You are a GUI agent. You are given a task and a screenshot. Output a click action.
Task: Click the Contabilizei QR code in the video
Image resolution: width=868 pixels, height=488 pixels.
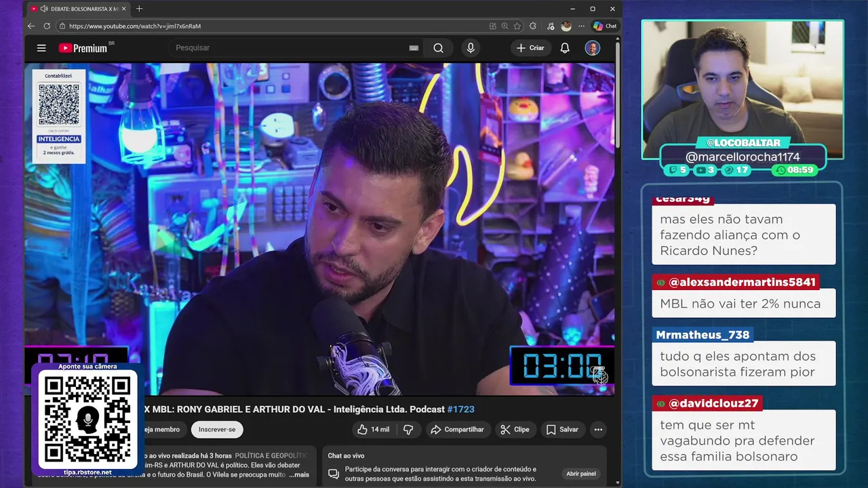tap(59, 104)
